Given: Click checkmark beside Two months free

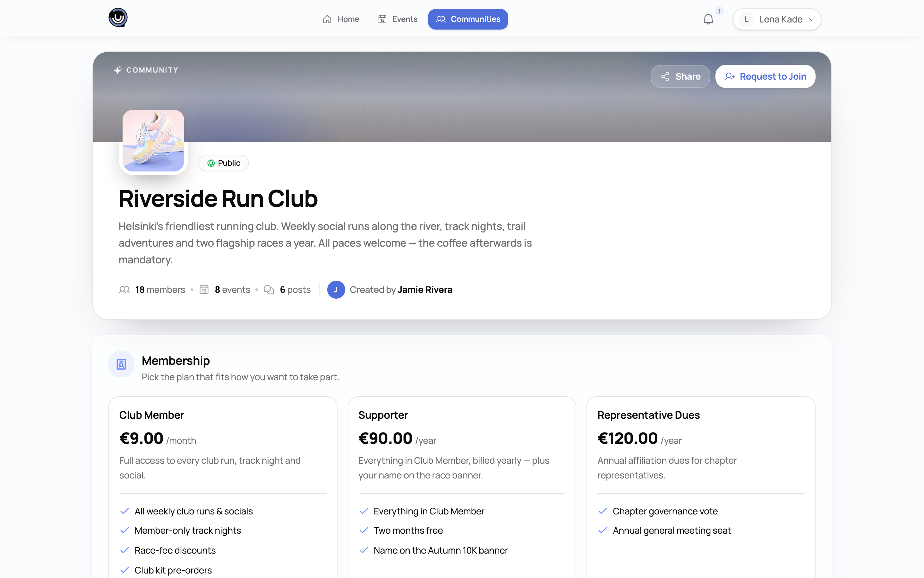Looking at the screenshot, I should [364, 530].
